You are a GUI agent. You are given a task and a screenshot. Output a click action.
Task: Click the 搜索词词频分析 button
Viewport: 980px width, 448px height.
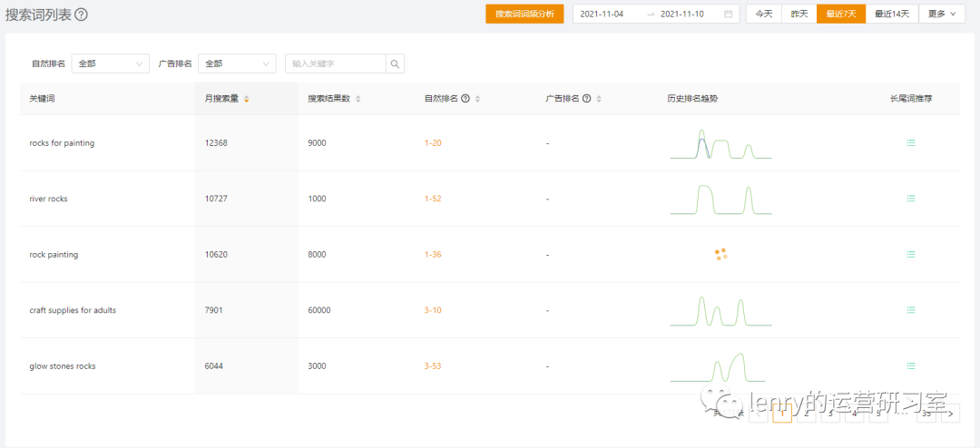click(524, 14)
